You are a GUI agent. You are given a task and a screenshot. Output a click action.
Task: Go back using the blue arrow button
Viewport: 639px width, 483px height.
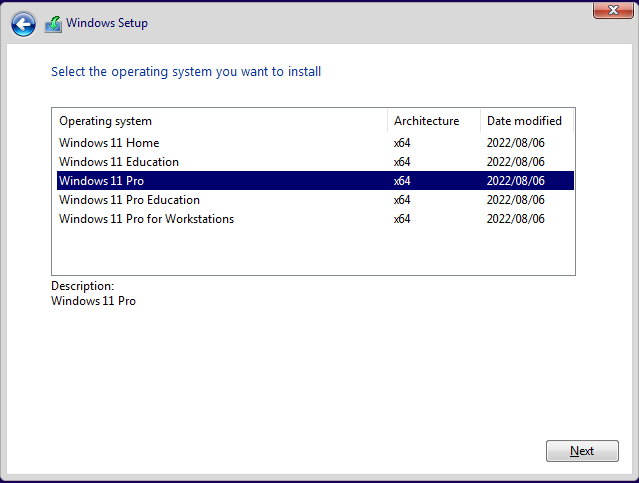(23, 24)
